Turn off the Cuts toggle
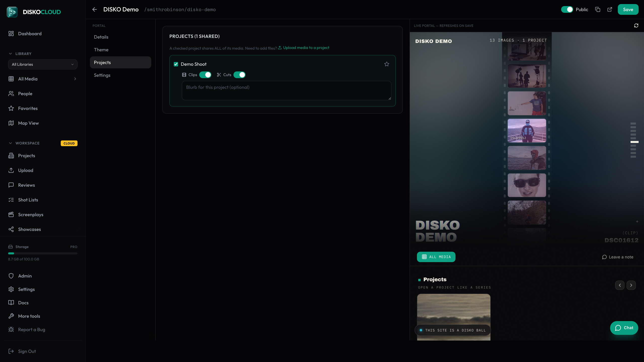 [239, 75]
